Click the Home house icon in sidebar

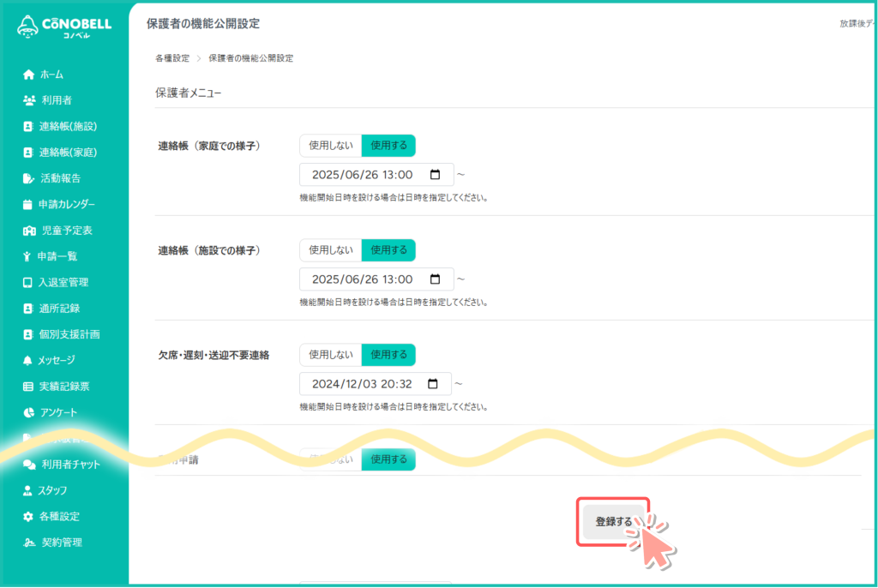[28, 75]
